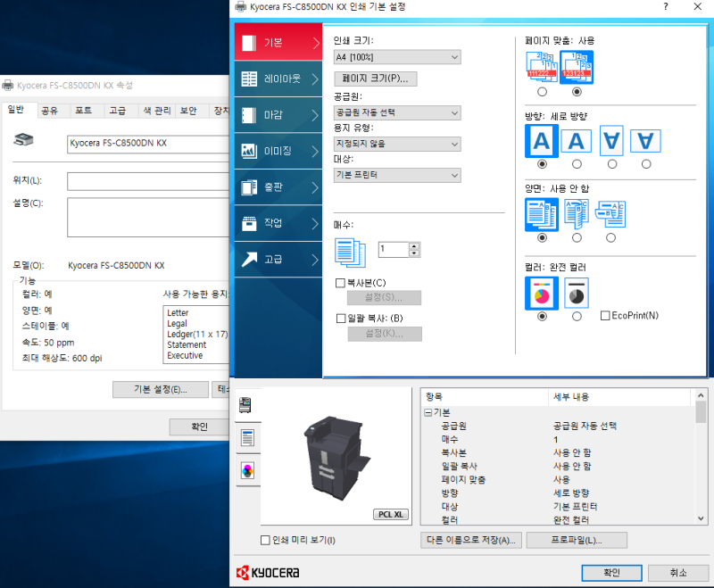Choose rotated portrait orientation icon
Viewport: 714px width, 588px height.
(611, 141)
